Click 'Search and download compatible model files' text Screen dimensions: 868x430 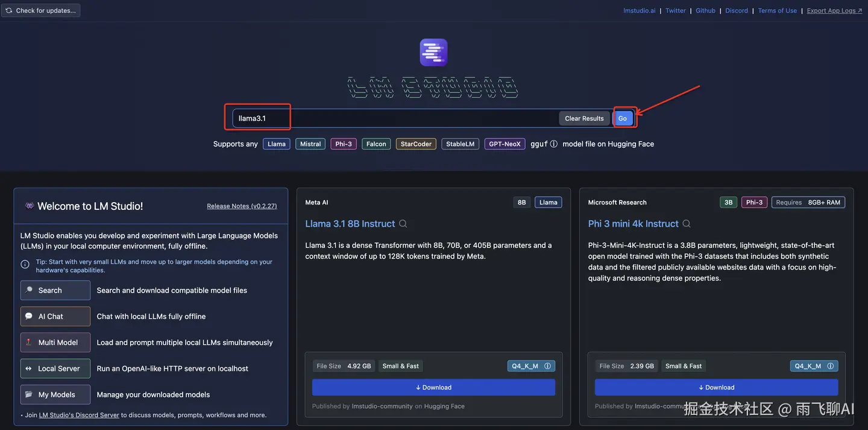(x=172, y=291)
